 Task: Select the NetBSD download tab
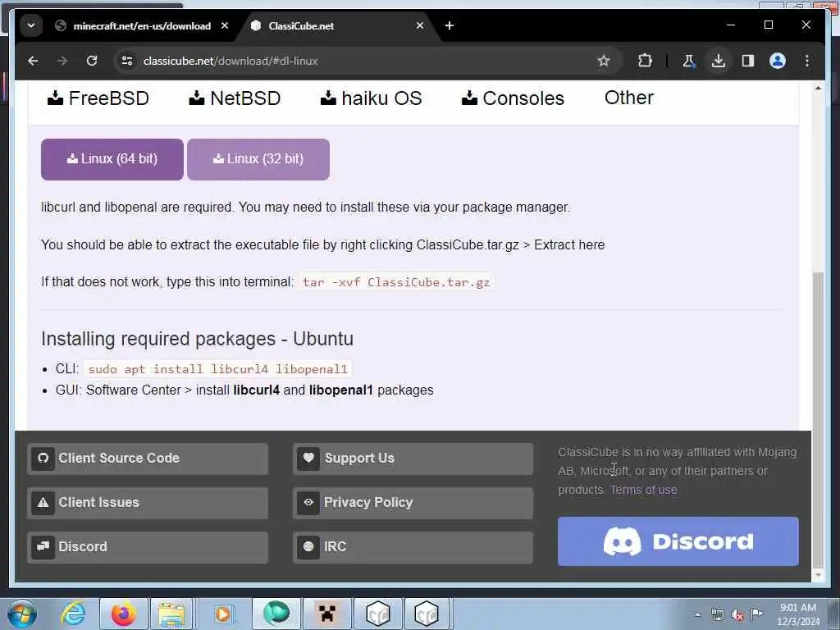pos(235,98)
